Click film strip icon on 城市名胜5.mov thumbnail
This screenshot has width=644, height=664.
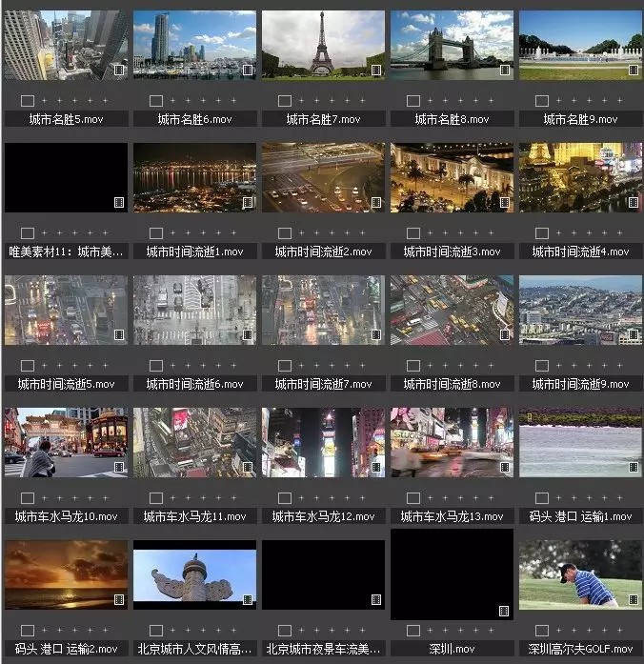pyautogui.click(x=119, y=70)
